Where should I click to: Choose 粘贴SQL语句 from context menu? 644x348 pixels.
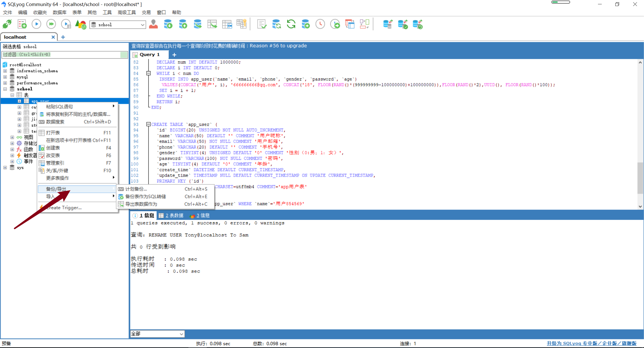coord(77,107)
